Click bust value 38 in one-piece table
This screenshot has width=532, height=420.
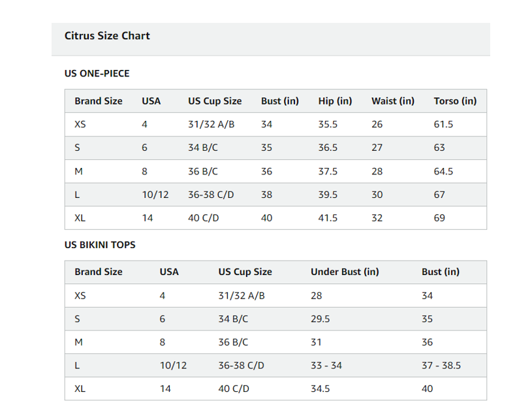pos(266,195)
